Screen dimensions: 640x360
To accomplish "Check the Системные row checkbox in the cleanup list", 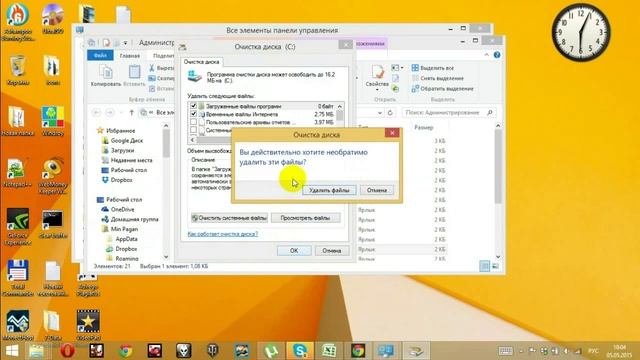I will [193, 130].
